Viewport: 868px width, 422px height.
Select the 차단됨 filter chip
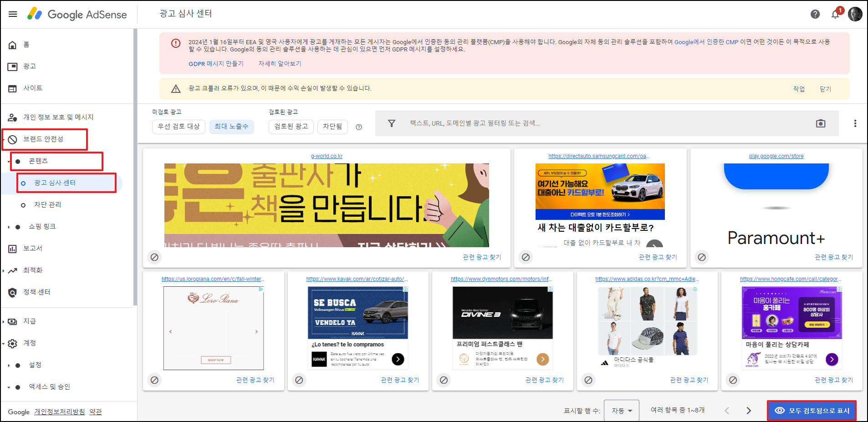click(332, 127)
